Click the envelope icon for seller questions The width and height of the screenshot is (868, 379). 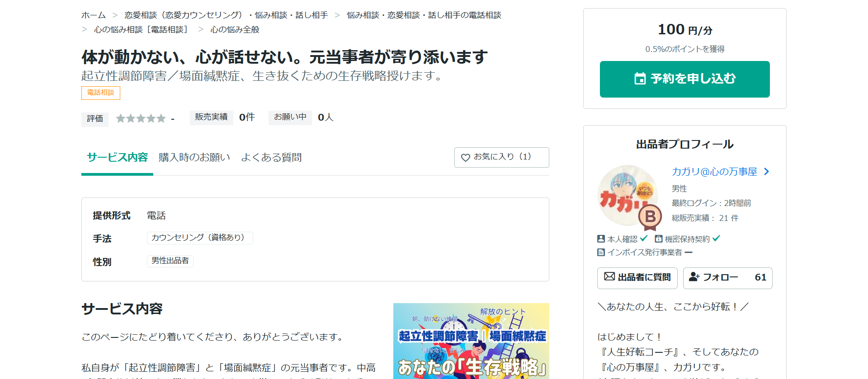tap(609, 276)
